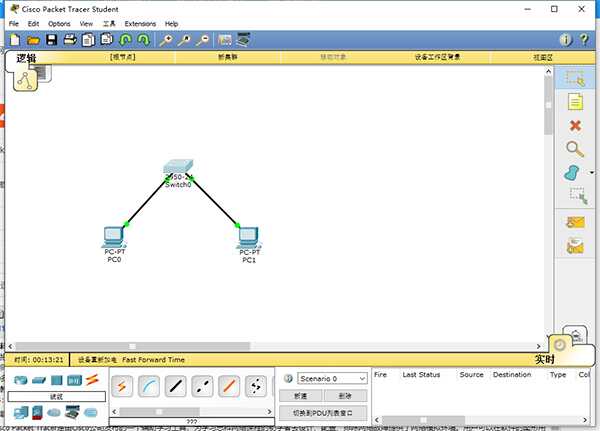The height and width of the screenshot is (431, 600).
Task: Click the Switch0 device on the workspace
Action: pyautogui.click(x=176, y=171)
